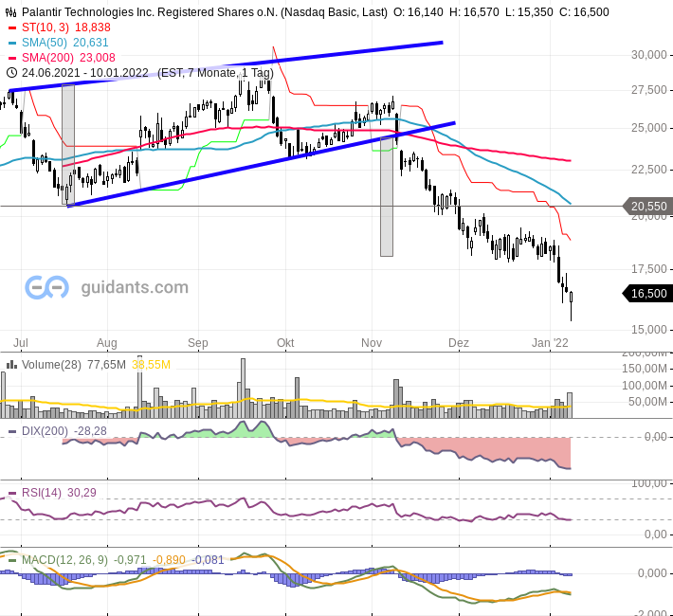
Task: Click the 22,500 price axis label
Action: pyautogui.click(x=648, y=170)
